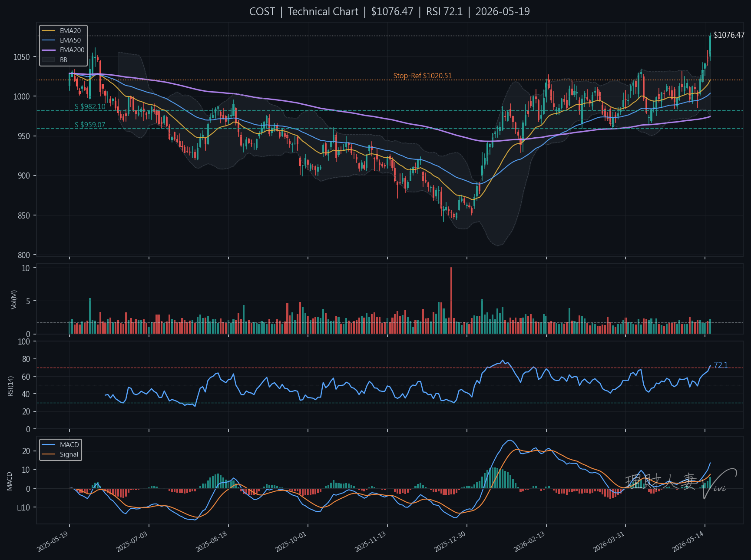
Task: Click "Technical Chart" in the title
Action: tap(323, 12)
